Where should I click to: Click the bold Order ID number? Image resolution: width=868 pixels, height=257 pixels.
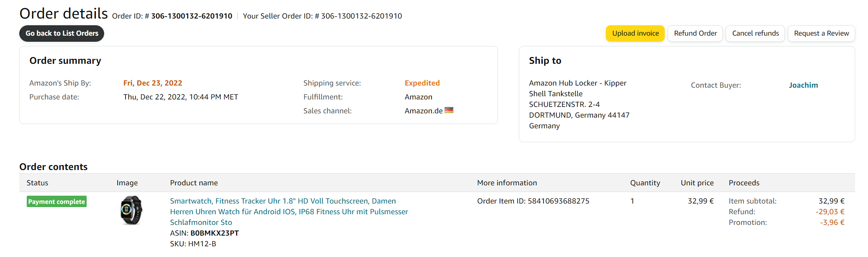pos(192,16)
